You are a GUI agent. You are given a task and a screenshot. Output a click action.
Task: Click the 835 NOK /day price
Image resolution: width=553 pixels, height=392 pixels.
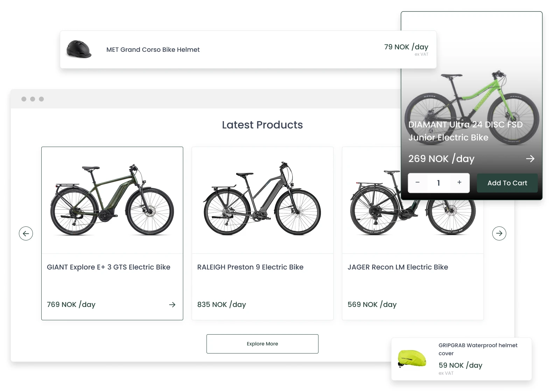pos(222,304)
